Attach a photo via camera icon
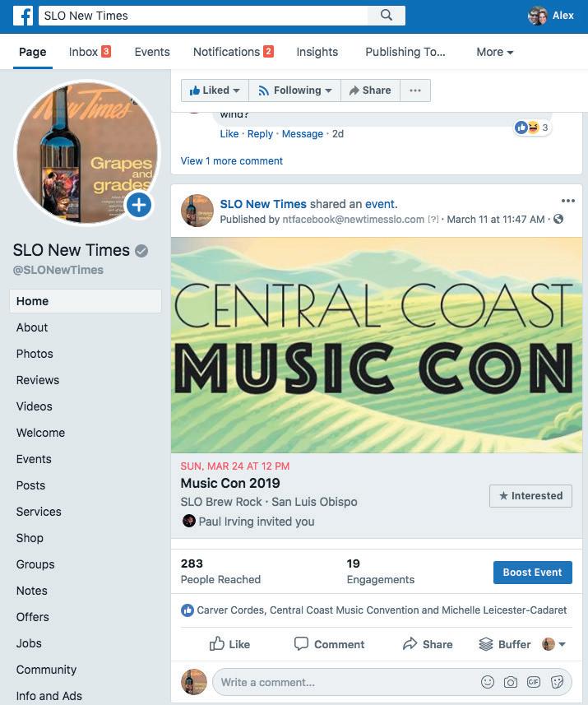 510,682
